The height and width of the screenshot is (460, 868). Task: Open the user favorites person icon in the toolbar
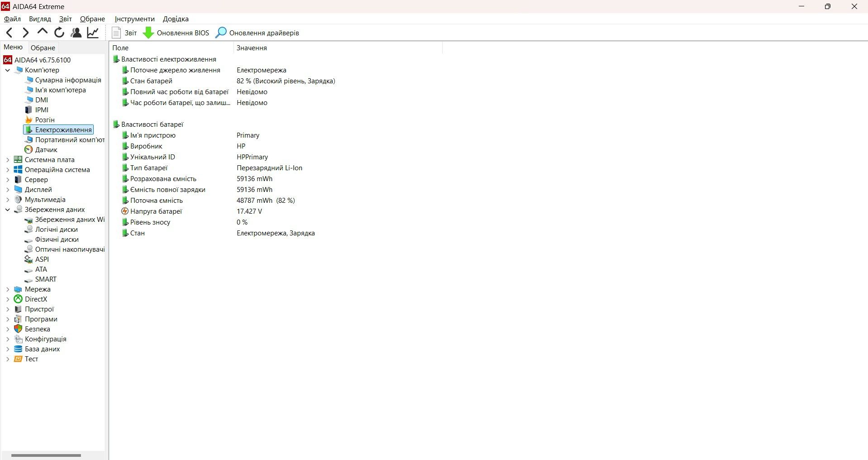[x=76, y=33]
